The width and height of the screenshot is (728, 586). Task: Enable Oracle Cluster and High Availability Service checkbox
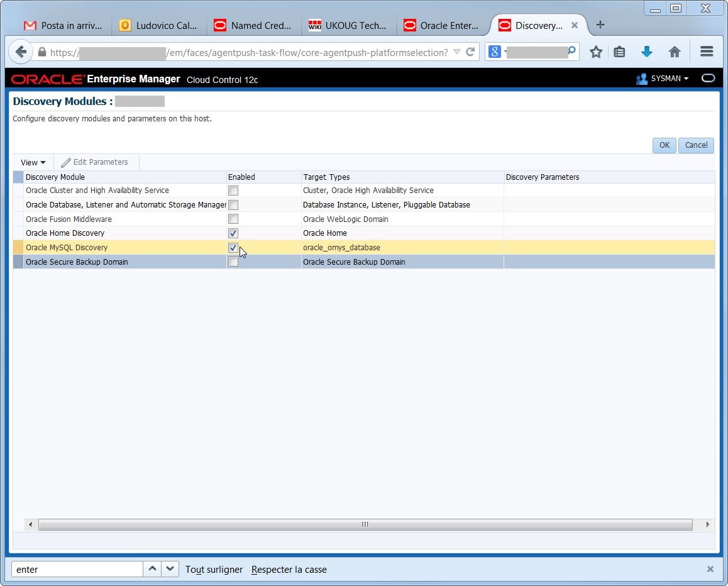tap(233, 191)
